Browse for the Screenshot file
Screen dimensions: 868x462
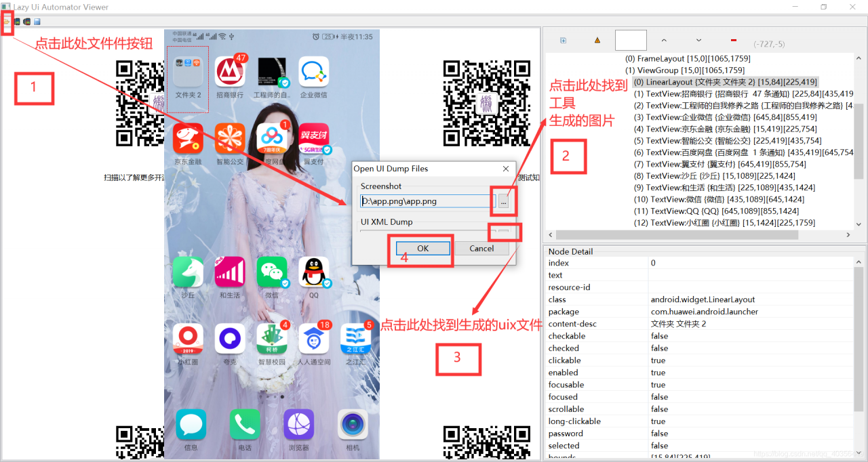[503, 201]
